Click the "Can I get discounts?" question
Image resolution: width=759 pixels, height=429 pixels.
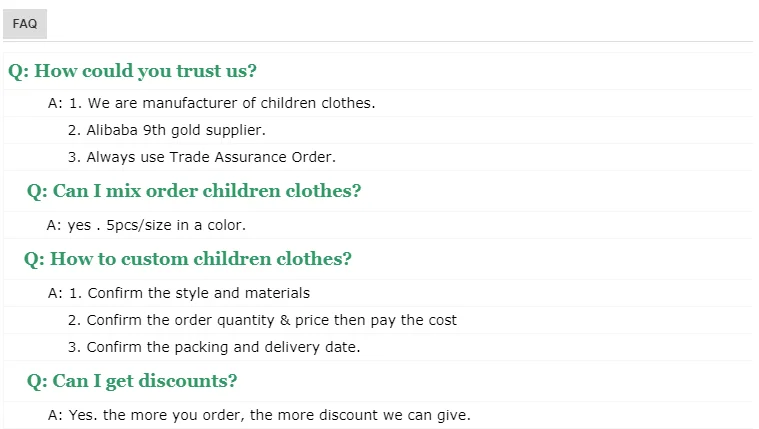click(x=144, y=381)
